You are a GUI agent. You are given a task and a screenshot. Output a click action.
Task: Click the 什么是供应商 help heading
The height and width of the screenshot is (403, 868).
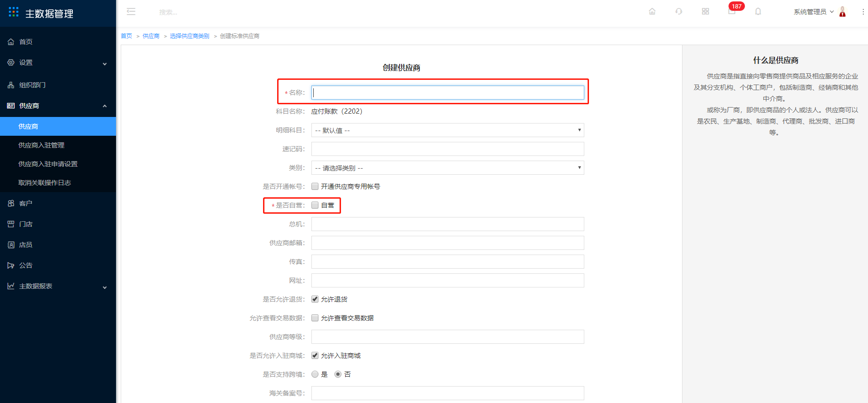click(775, 60)
